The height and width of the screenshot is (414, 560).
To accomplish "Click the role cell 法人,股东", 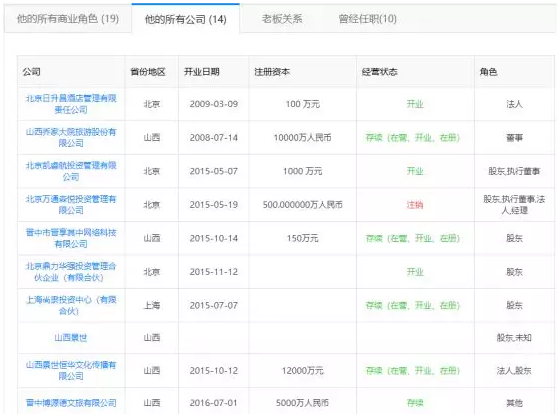I will point(514,370).
